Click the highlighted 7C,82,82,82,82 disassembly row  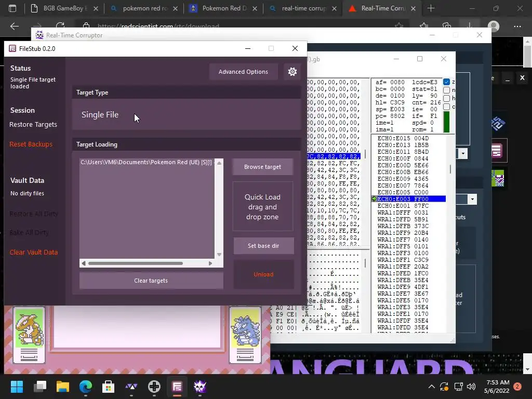click(x=334, y=156)
